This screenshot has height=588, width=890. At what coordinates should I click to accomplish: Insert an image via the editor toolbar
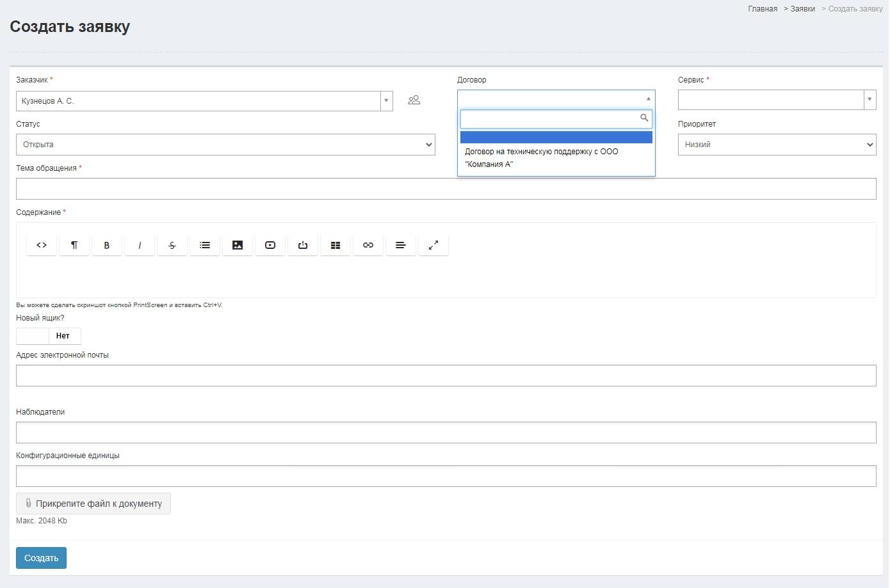[x=238, y=245]
